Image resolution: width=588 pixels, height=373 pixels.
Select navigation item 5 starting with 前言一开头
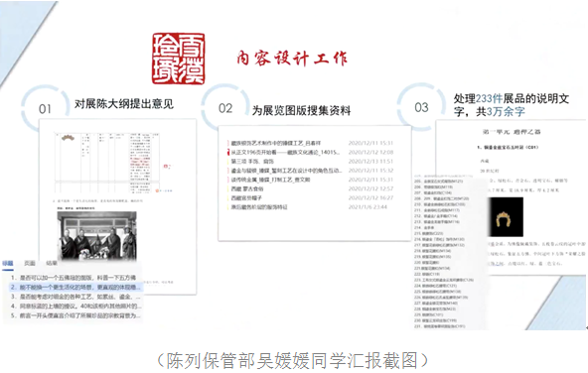(75, 315)
